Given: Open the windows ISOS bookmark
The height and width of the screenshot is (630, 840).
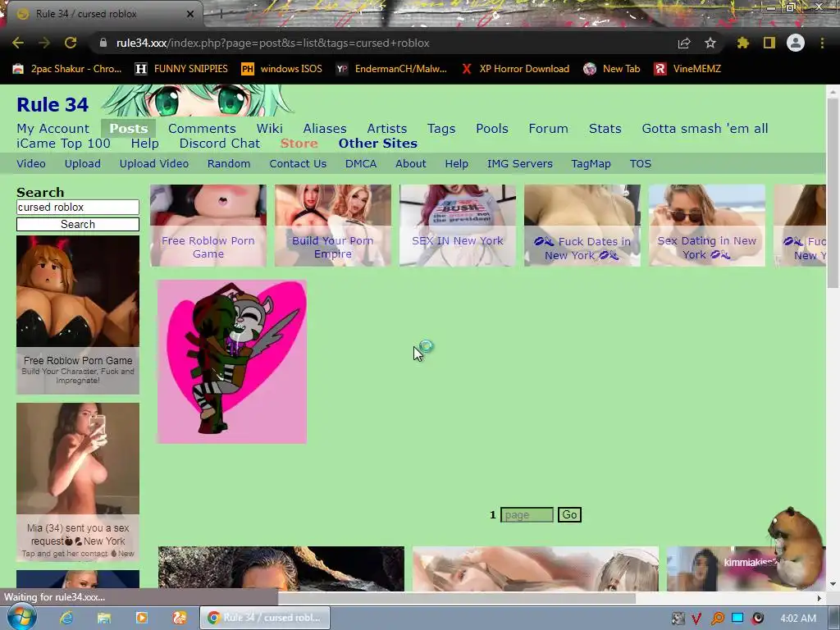Looking at the screenshot, I should (282, 69).
